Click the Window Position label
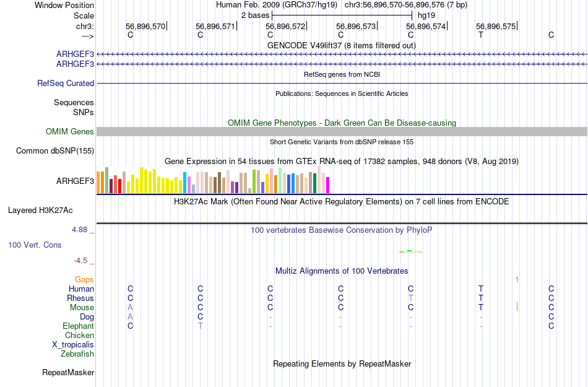 (64, 5)
